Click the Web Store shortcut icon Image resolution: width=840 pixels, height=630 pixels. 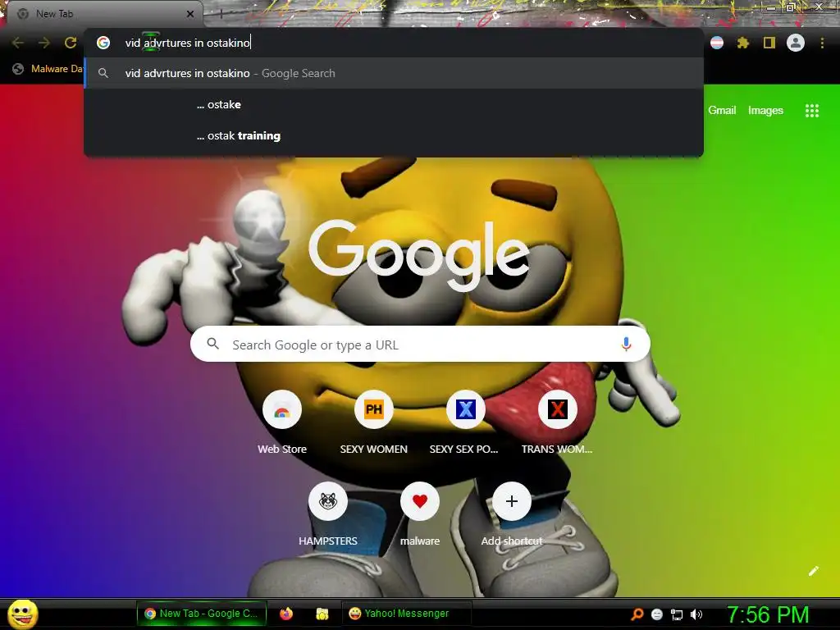click(x=282, y=410)
